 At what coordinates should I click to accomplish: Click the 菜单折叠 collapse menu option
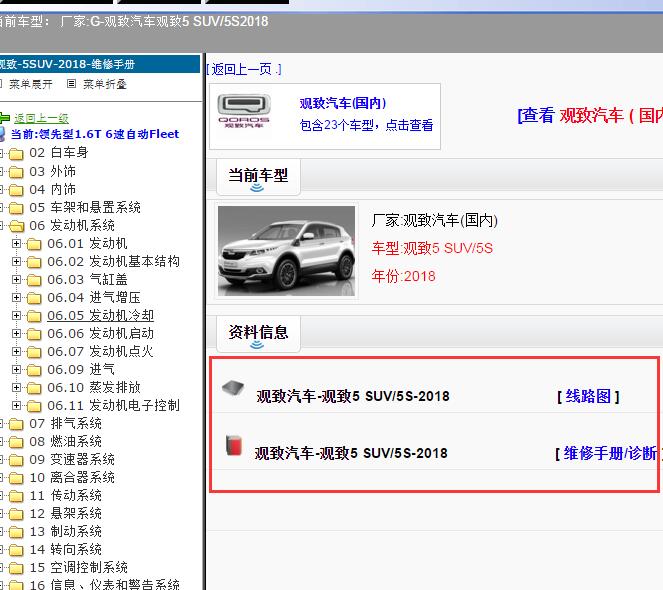[104, 84]
